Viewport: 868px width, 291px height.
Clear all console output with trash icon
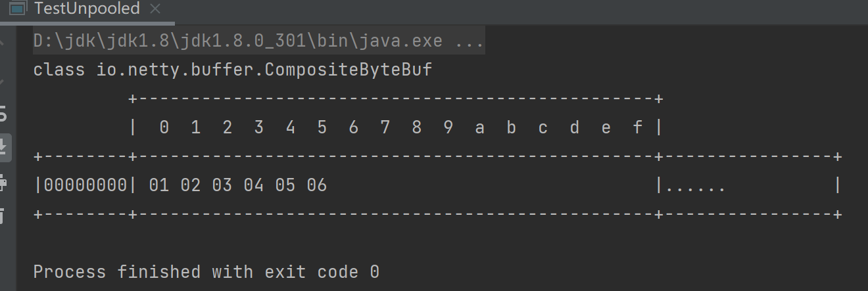pyautogui.click(x=3, y=213)
